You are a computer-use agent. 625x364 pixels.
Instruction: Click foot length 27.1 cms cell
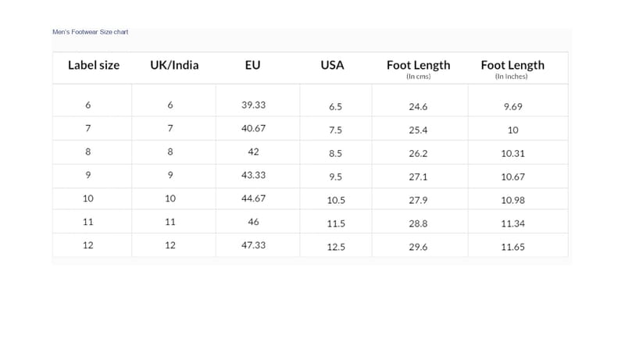(x=419, y=177)
